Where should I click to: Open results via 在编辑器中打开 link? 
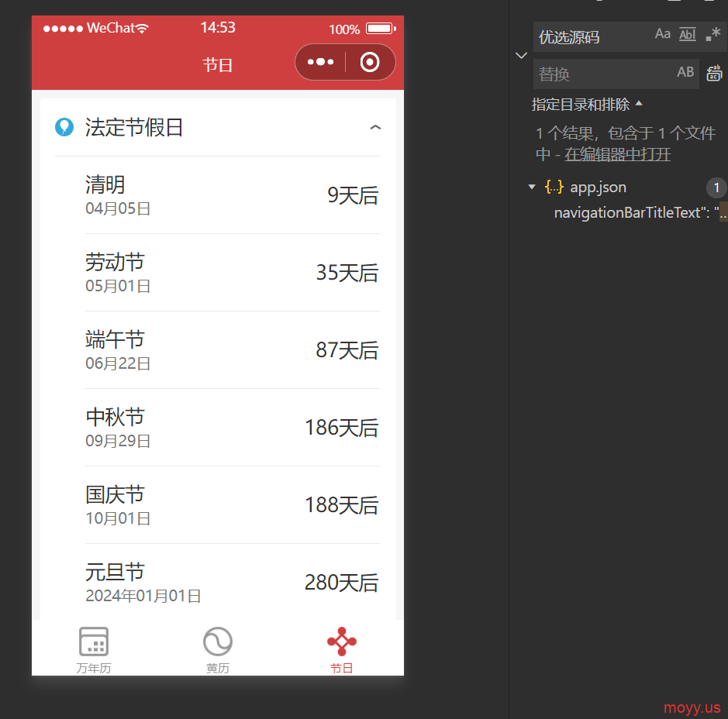point(617,154)
